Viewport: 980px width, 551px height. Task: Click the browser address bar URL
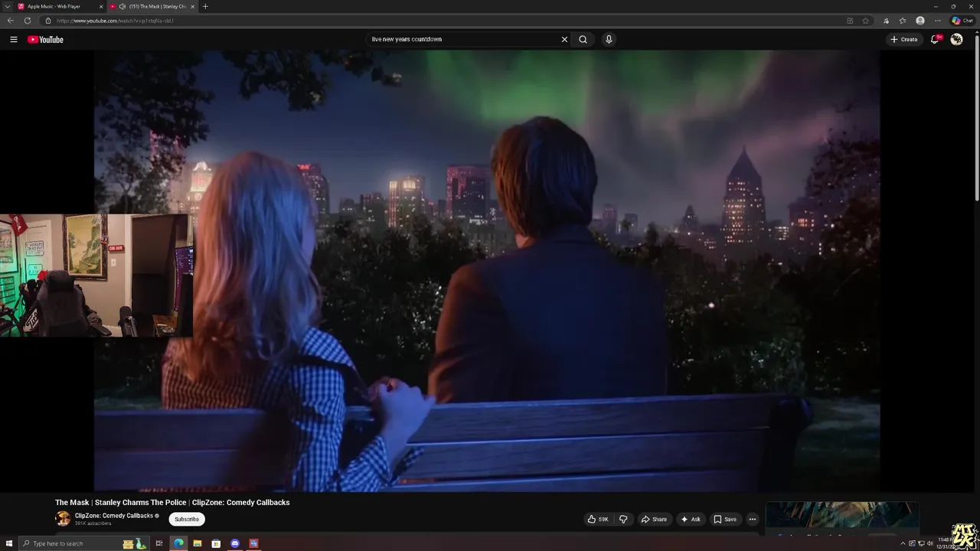pyautogui.click(x=115, y=21)
